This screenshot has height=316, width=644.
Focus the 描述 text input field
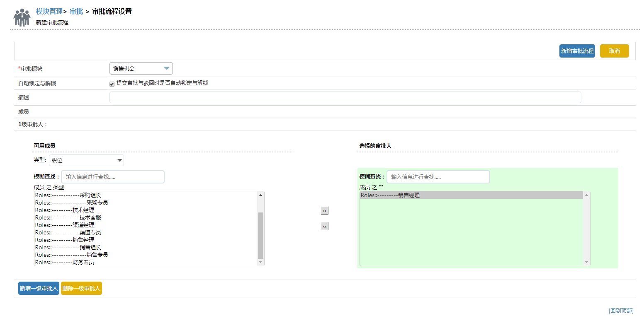345,97
